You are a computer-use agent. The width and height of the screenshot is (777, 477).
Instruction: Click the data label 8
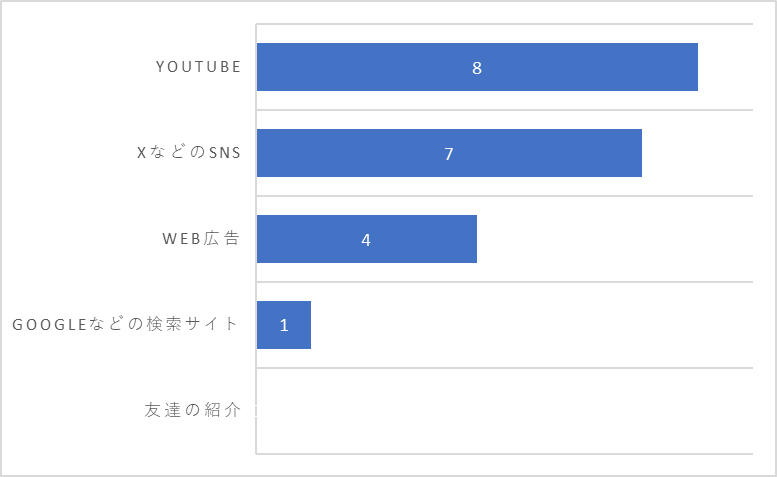tap(477, 68)
